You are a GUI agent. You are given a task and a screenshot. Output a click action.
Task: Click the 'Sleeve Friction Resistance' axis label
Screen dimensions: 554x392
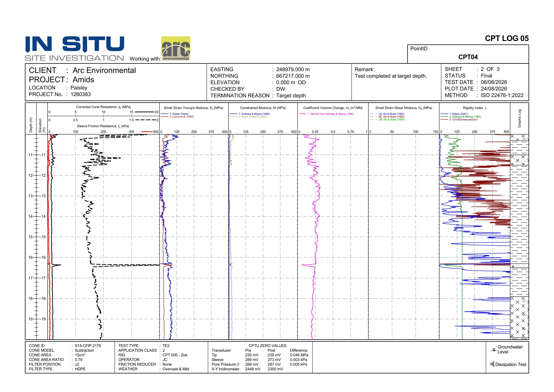coord(103,126)
